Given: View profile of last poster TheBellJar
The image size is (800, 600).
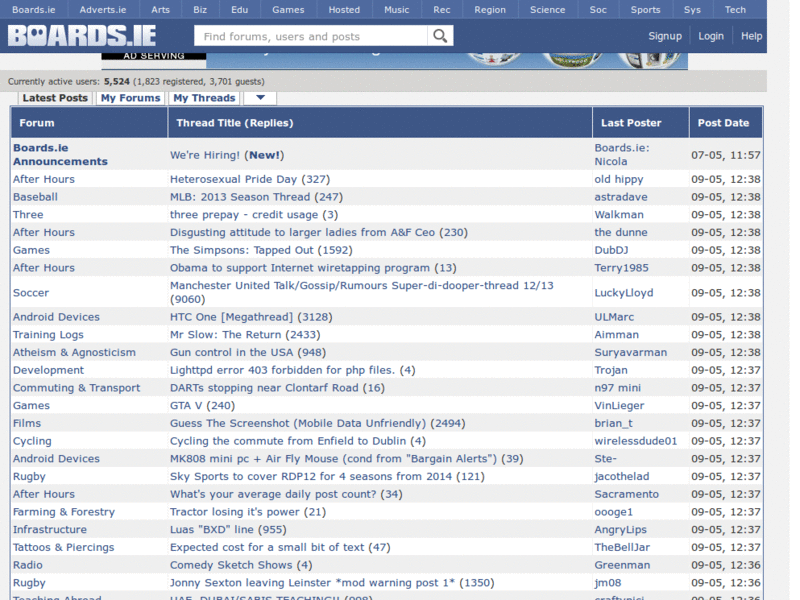Looking at the screenshot, I should tap(622, 547).
